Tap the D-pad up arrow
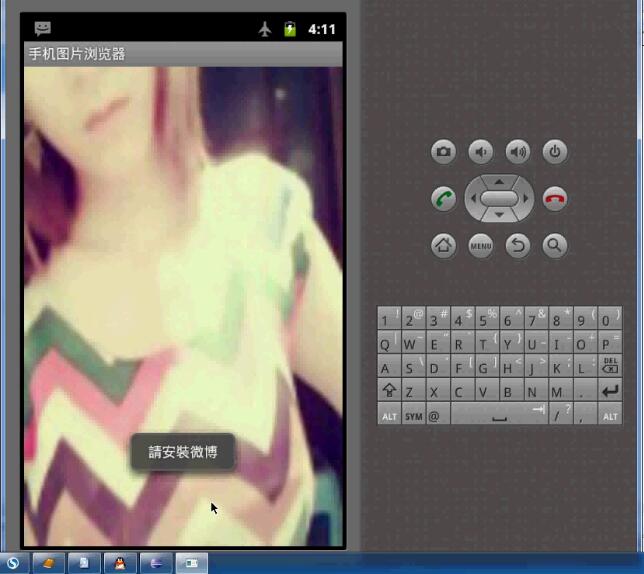This screenshot has width=644, height=574. pyautogui.click(x=499, y=181)
